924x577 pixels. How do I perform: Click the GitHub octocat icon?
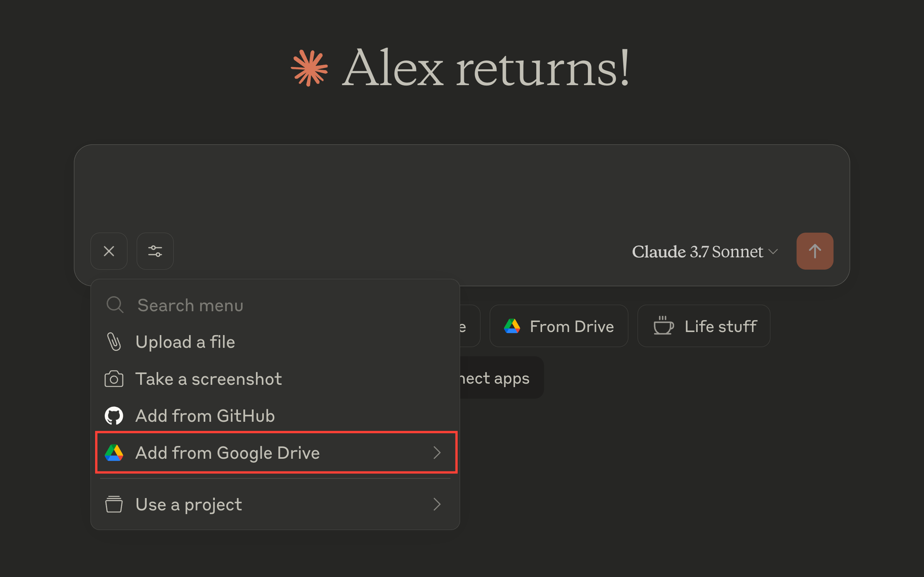pyautogui.click(x=114, y=416)
